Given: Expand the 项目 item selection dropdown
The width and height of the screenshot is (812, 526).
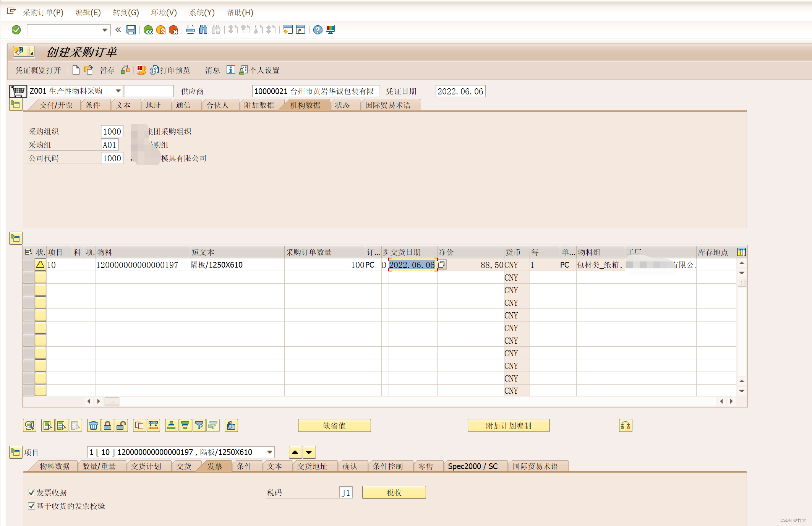Looking at the screenshot, I should [269, 452].
